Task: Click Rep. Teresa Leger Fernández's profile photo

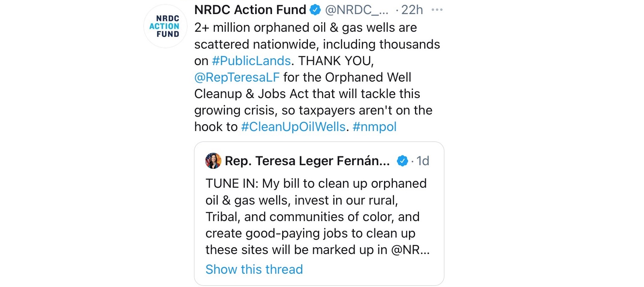Action: click(x=213, y=161)
